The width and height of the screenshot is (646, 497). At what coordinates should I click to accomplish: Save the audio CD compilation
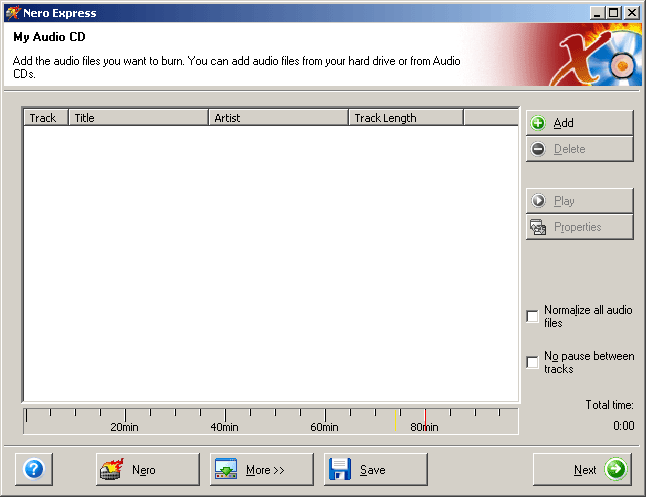tap(375, 469)
